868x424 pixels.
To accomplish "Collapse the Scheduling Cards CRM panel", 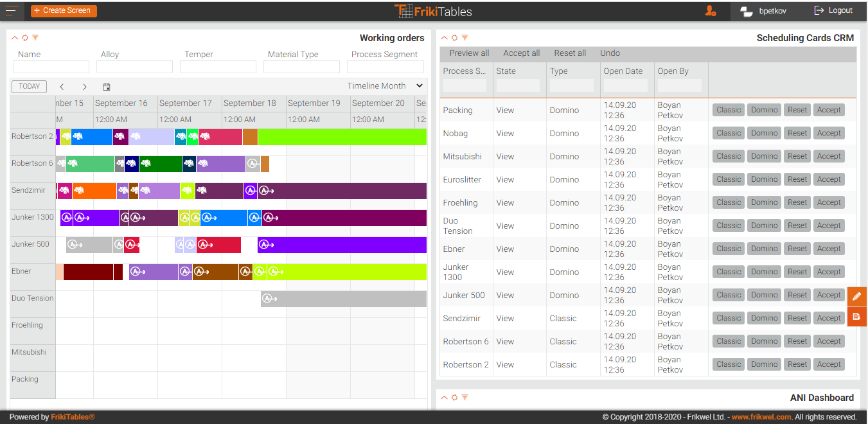I will pos(444,38).
